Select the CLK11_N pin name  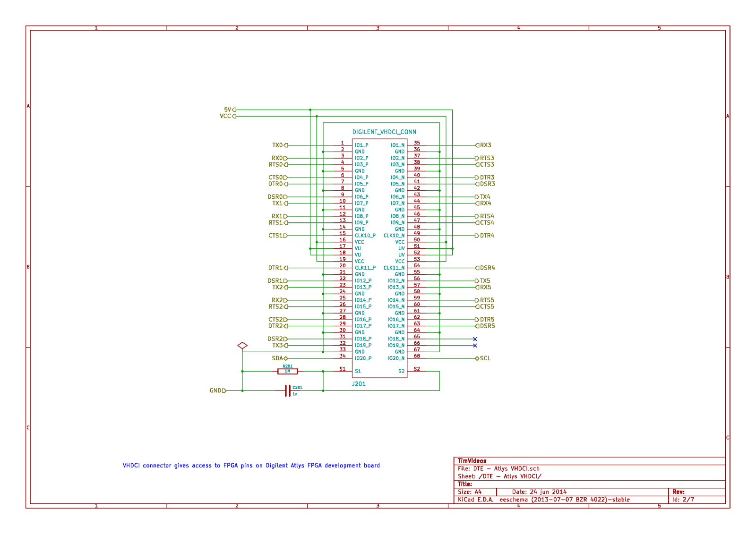[394, 268]
